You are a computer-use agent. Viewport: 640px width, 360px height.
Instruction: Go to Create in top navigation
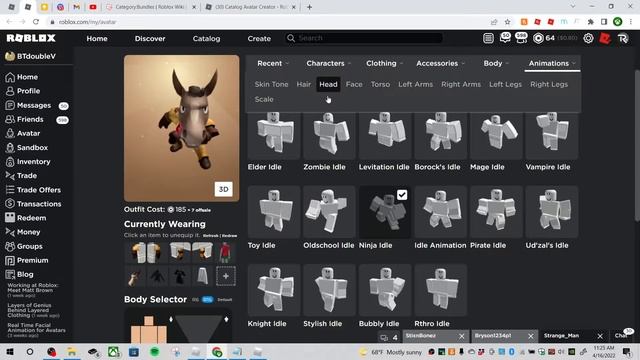coord(259,38)
